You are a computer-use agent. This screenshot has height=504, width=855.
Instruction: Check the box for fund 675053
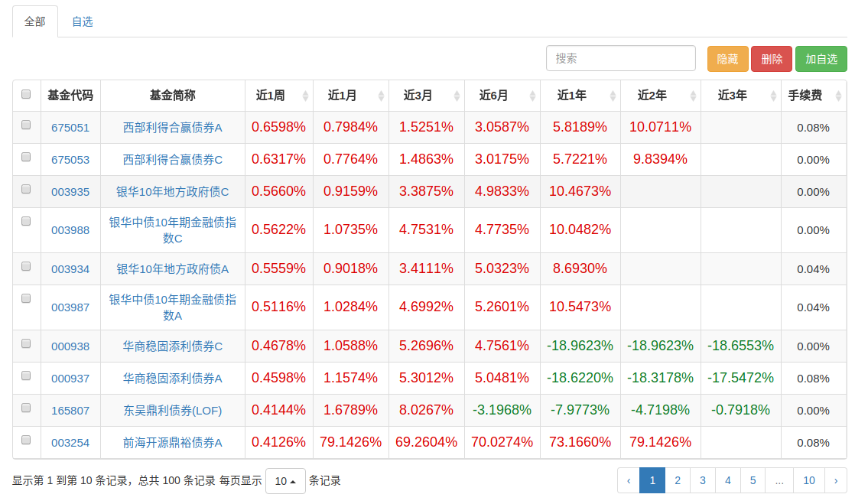(26, 157)
